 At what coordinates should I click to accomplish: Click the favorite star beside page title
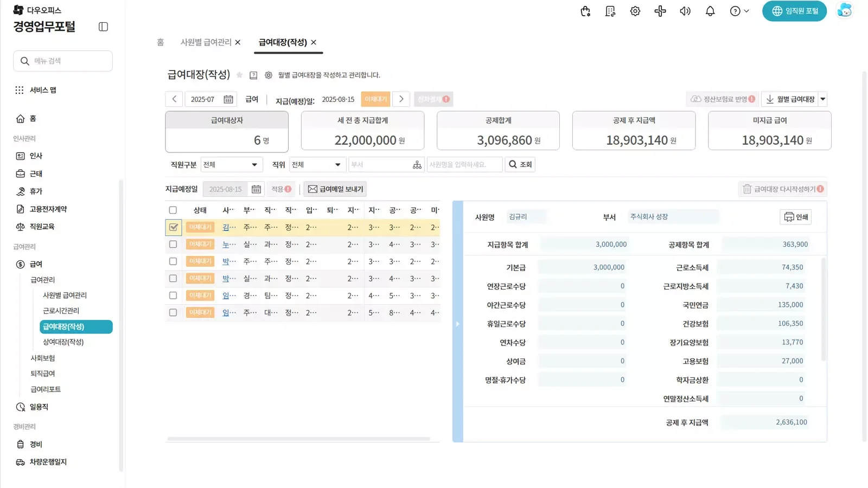239,75
